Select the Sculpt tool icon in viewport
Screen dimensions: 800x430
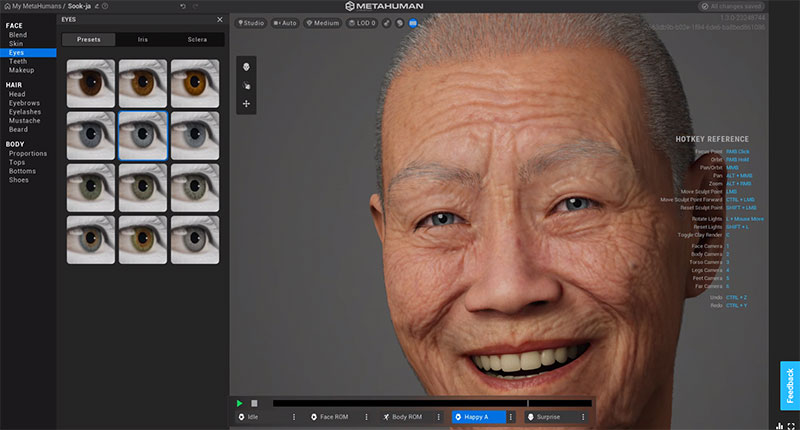pos(246,86)
